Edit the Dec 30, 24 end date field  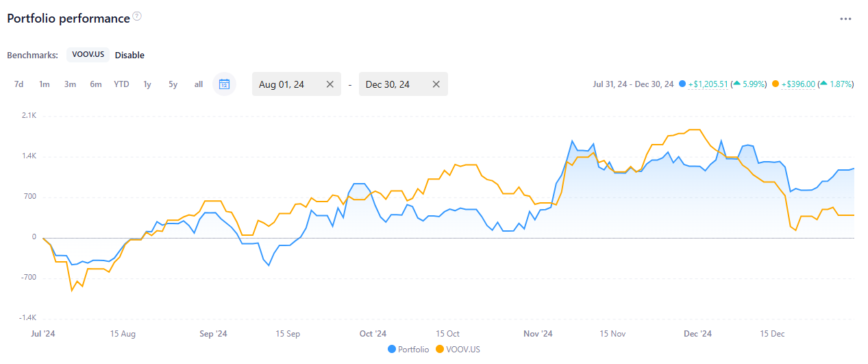click(404, 84)
